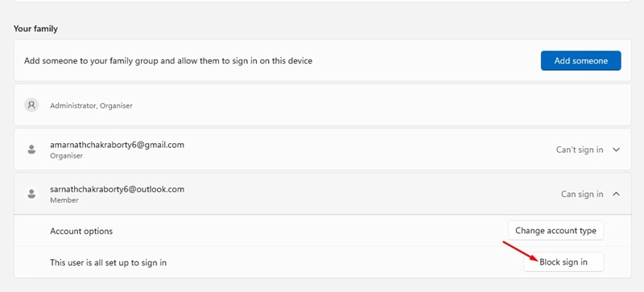Click the "Add someone to your family group" description
Image resolution: width=644 pixels, height=292 pixels.
tap(168, 61)
